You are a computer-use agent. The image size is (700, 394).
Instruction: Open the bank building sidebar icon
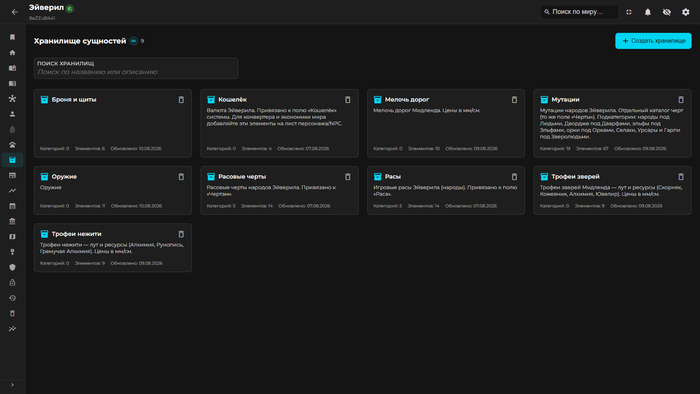point(12,221)
